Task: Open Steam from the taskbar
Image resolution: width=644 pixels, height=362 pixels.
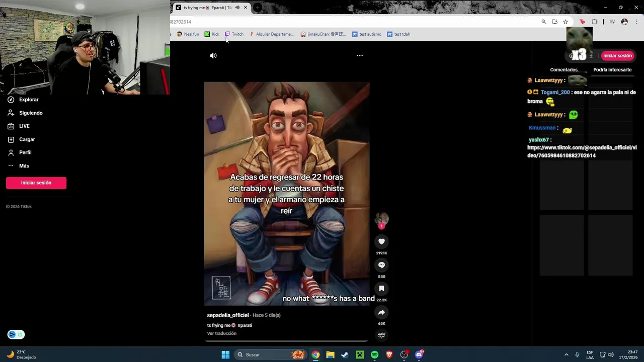Action: 345,354
